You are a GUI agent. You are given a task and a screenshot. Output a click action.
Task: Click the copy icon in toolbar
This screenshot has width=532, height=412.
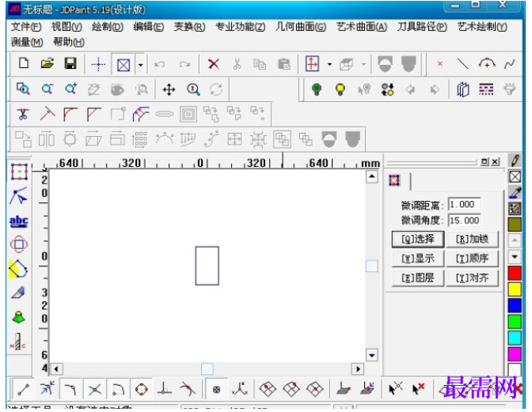tap(260, 64)
